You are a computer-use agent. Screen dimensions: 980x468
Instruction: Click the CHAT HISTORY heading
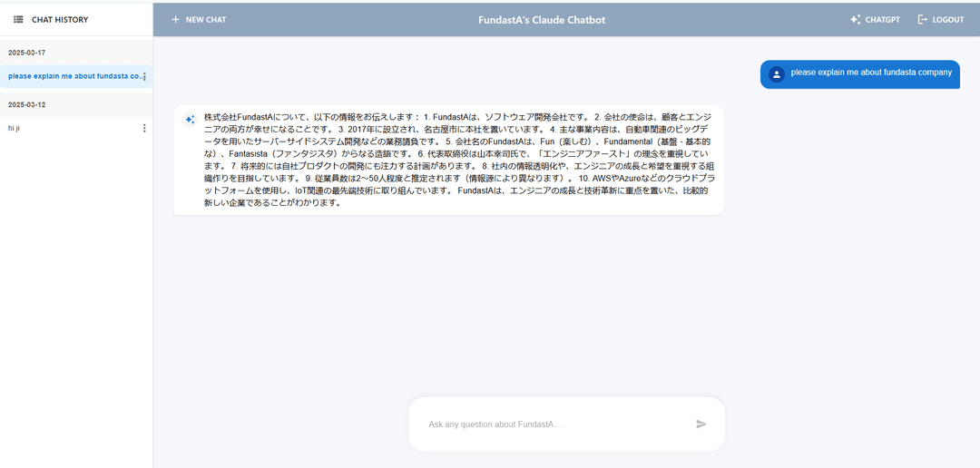point(60,19)
